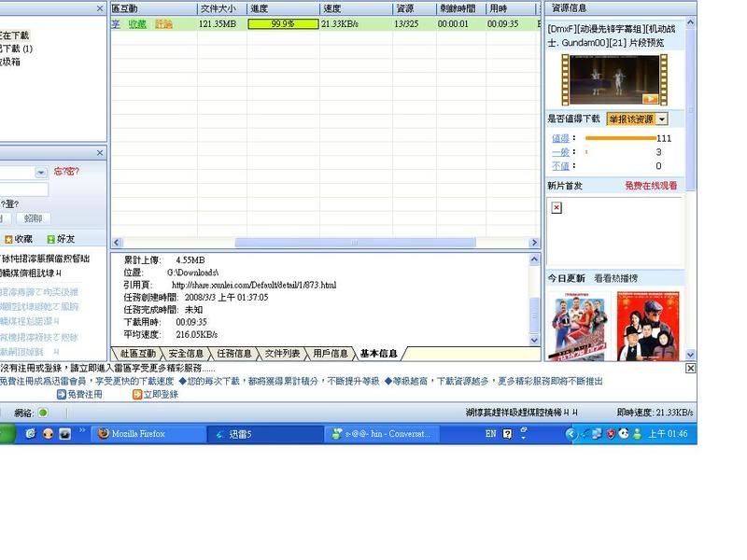Screen dimensions: 747x560
Task: Switch to 任務信息 tab
Action: coord(234,354)
